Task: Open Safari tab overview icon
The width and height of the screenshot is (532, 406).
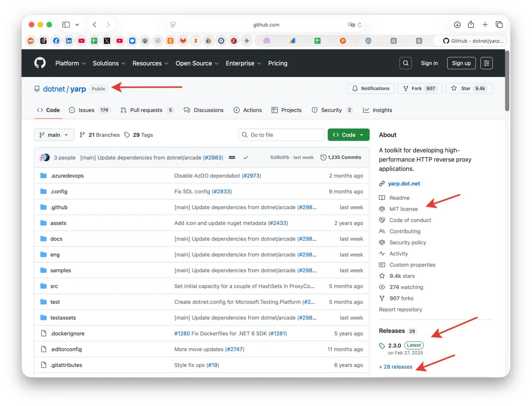Action: pyautogui.click(x=499, y=25)
